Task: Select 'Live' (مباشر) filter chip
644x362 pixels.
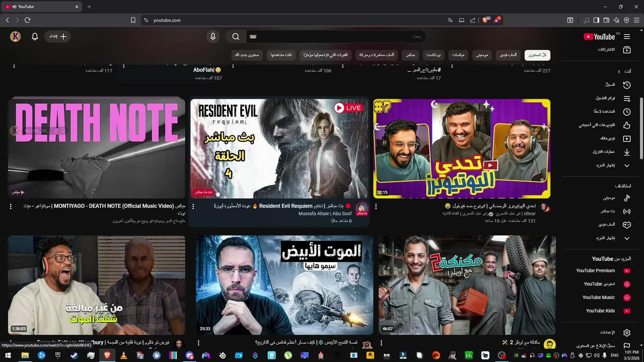Action: (410, 55)
